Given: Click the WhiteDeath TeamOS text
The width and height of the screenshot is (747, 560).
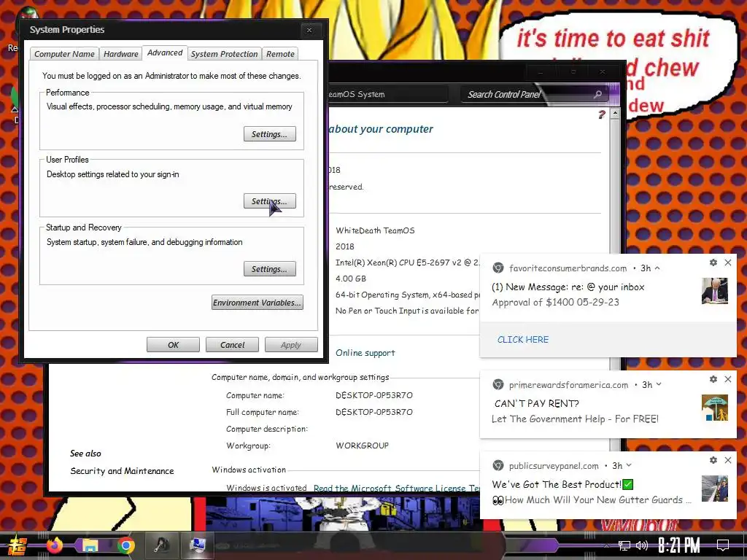Looking at the screenshot, I should tap(375, 230).
